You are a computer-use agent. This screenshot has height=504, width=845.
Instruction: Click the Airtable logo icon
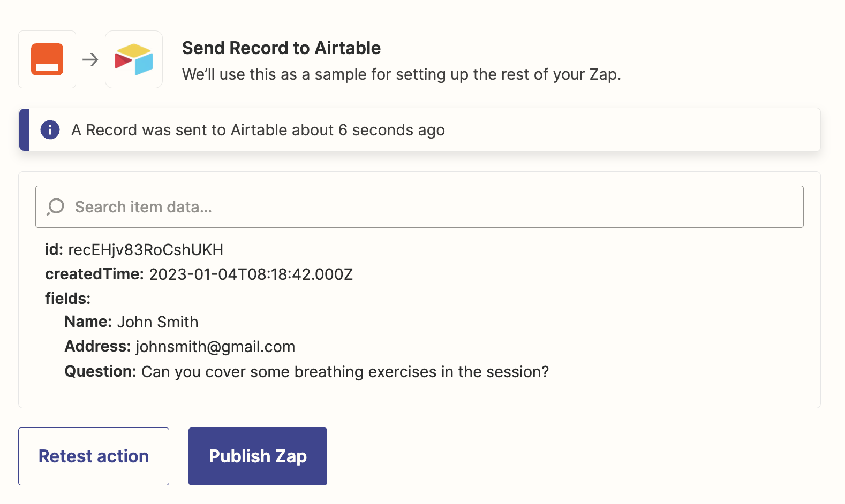[134, 59]
